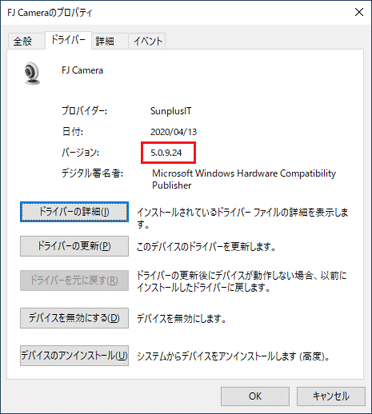Image resolution: width=372 pixels, height=414 pixels.
Task: Click the SunplusIT provider value
Action: [171, 111]
